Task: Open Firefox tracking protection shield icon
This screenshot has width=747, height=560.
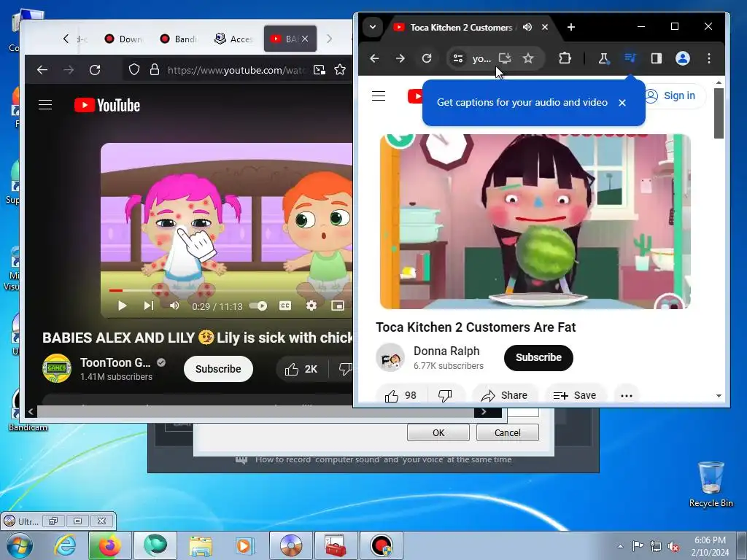Action: click(134, 70)
